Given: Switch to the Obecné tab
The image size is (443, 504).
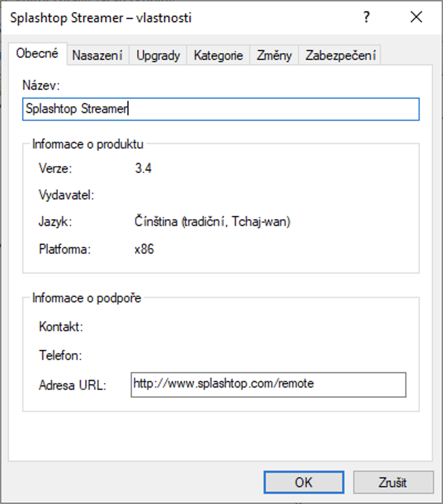Looking at the screenshot, I should click(x=37, y=54).
